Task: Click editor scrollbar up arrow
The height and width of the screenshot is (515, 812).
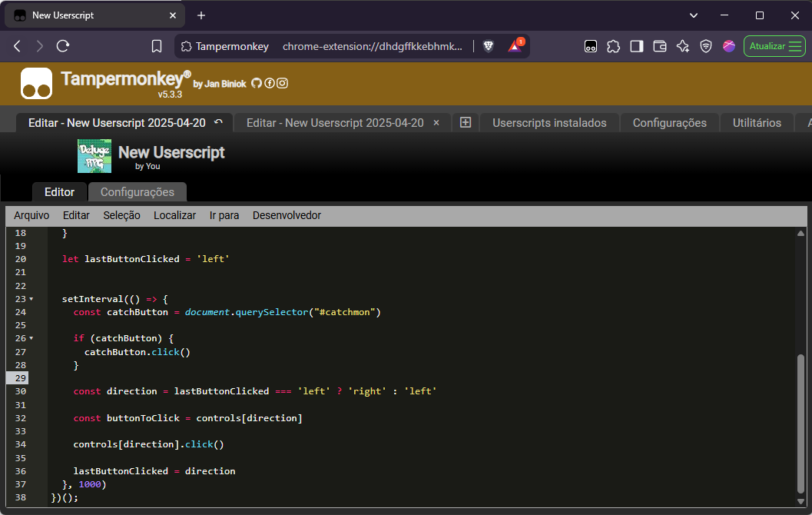Action: pyautogui.click(x=800, y=233)
